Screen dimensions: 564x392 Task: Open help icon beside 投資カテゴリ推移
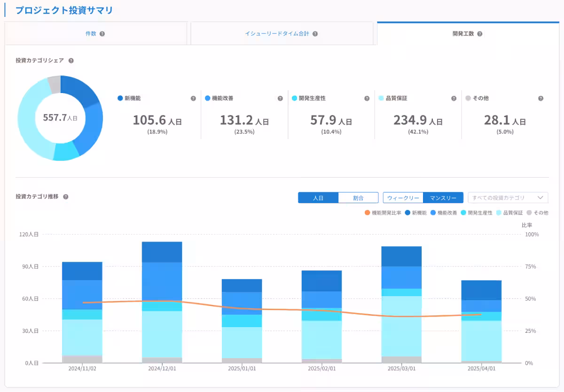[66, 197]
